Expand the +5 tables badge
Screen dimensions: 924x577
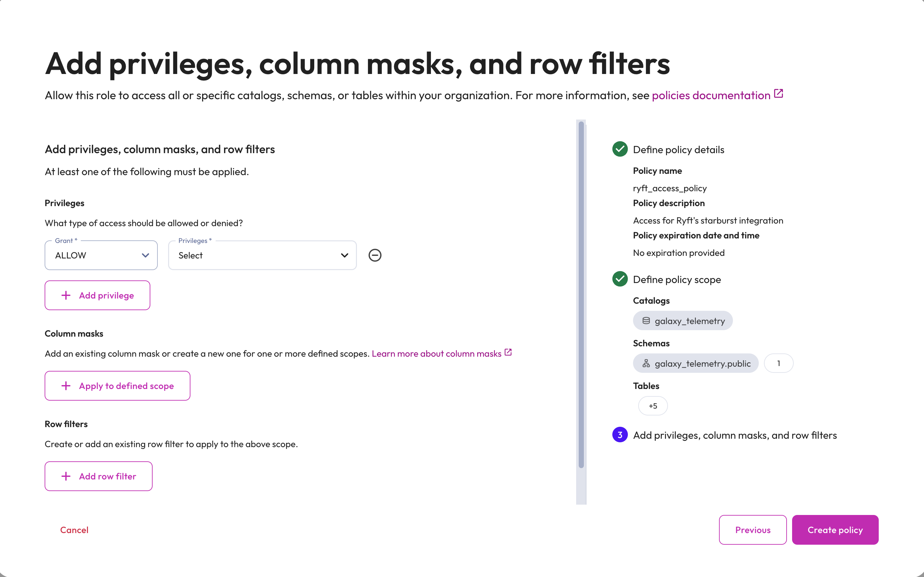[x=653, y=406]
